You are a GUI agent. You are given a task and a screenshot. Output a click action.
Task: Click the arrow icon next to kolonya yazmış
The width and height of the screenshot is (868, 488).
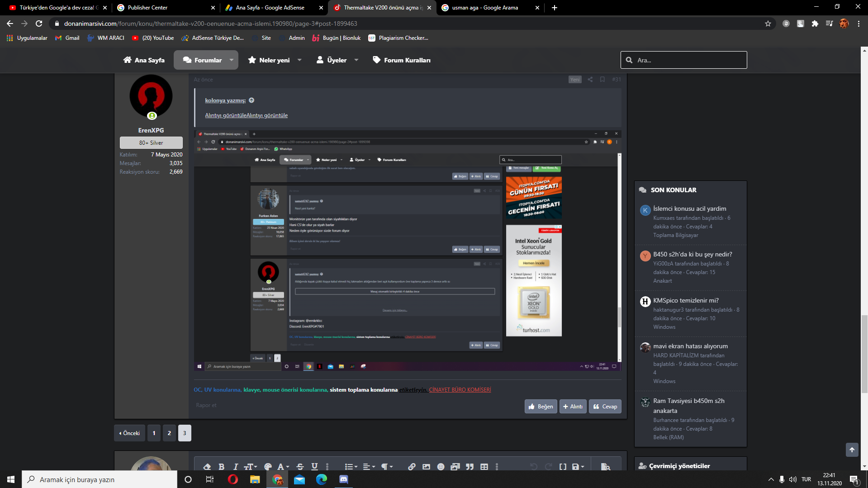pyautogui.click(x=251, y=100)
